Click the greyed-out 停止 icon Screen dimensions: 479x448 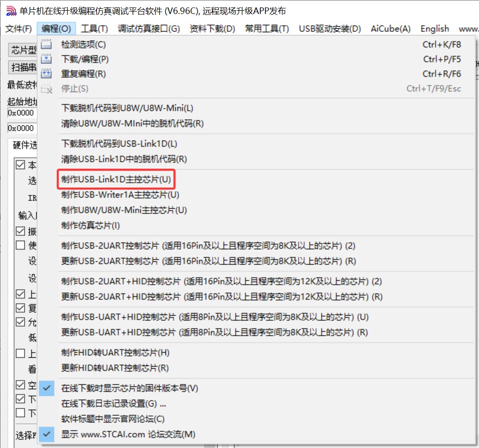coord(47,88)
